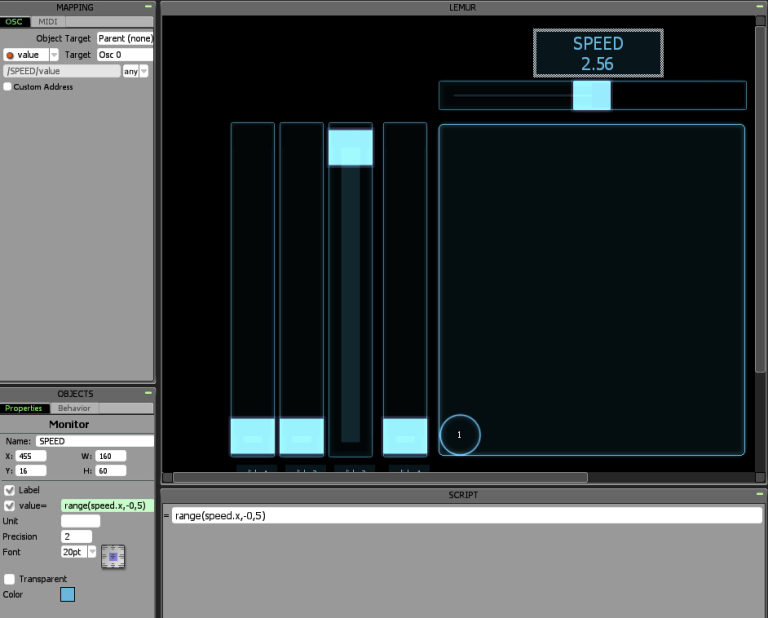Screen dimensions: 768x618
Task: Switch to the MIDI tab
Action: coord(47,22)
